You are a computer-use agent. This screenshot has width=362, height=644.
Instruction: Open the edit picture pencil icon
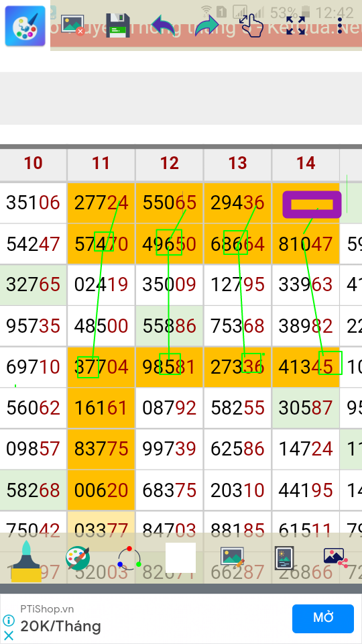[x=233, y=557]
